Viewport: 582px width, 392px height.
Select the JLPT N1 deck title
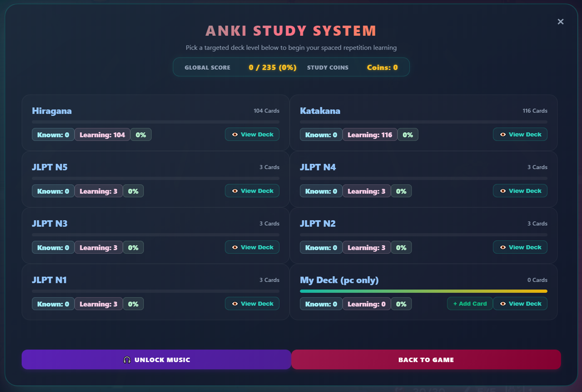[49, 280]
